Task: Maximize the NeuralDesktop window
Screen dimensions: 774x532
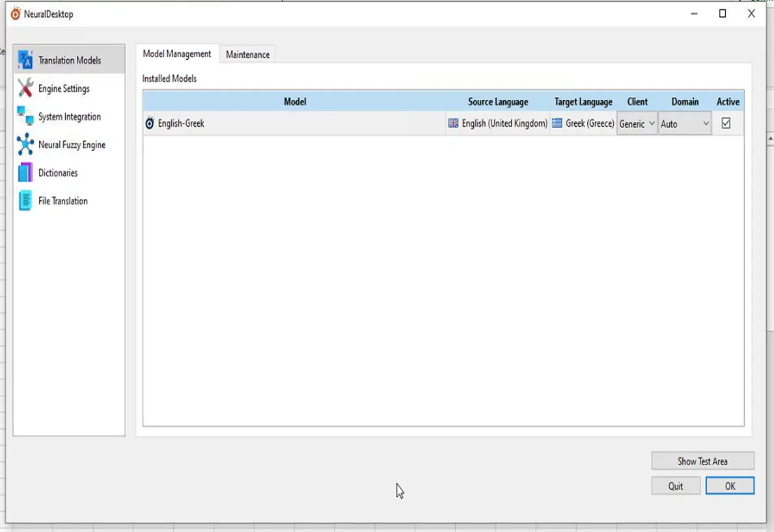Action: (722, 14)
